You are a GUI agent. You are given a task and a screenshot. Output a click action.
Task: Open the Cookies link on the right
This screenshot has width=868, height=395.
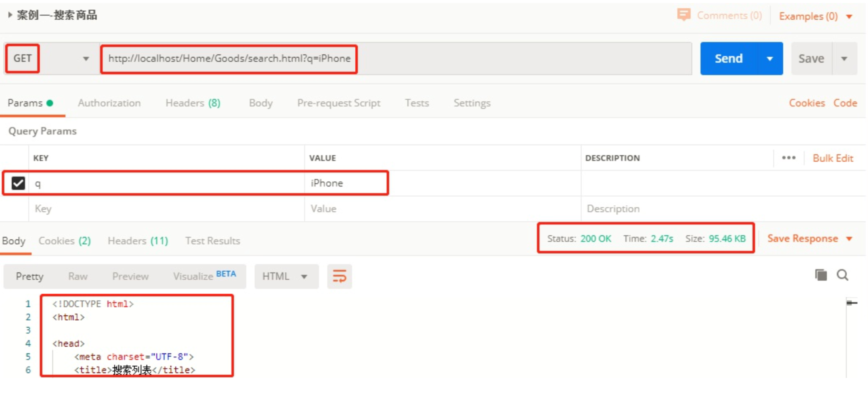point(806,103)
